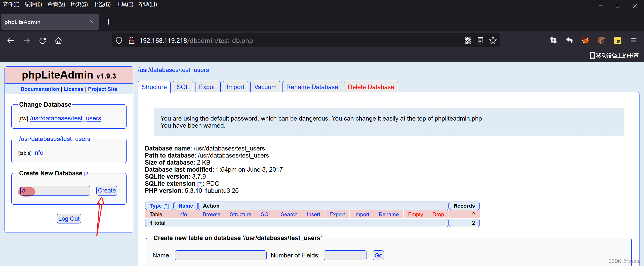The height and width of the screenshot is (266, 644).
Task: Sort the table list by Type
Action: click(x=156, y=206)
